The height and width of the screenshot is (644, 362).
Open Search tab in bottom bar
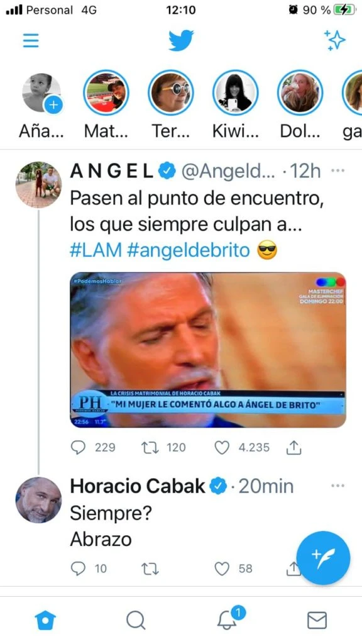coord(136,619)
